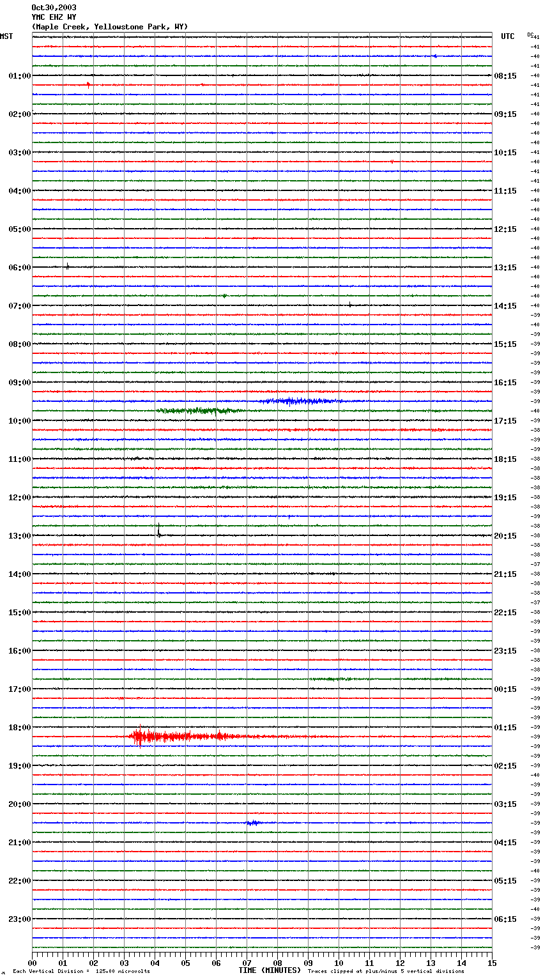Image resolution: width=543 pixels, height=980 pixels.
Task: Click bottom axis minute label 05
Action: [x=186, y=963]
